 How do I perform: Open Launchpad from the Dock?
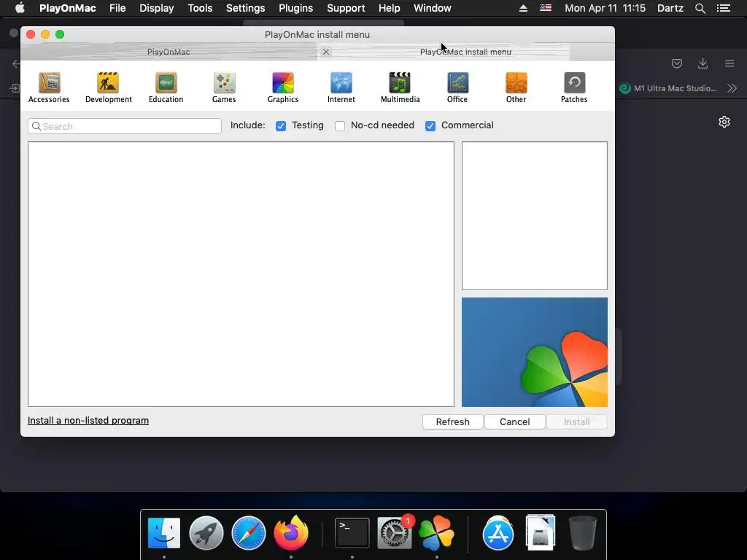coord(206,533)
